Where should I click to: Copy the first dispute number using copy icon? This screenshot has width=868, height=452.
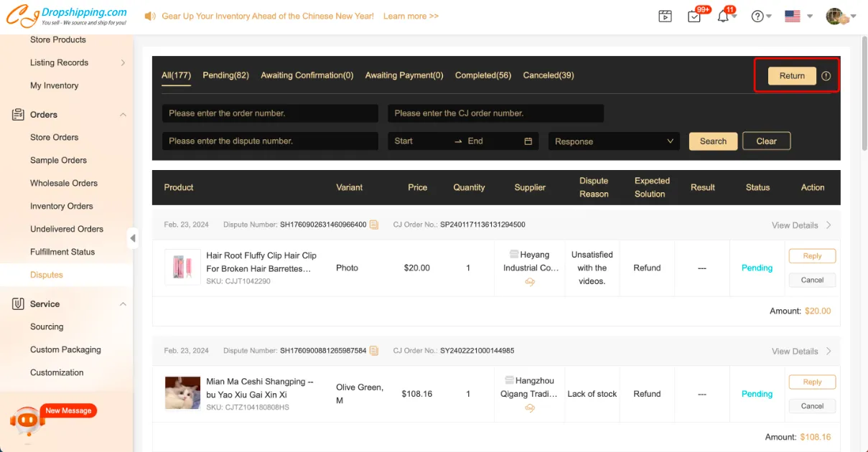click(x=374, y=225)
